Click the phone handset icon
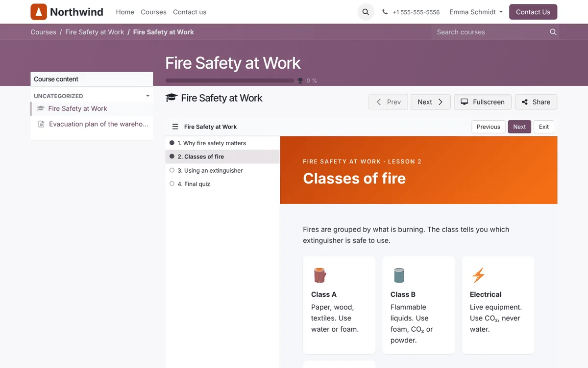 click(x=385, y=12)
